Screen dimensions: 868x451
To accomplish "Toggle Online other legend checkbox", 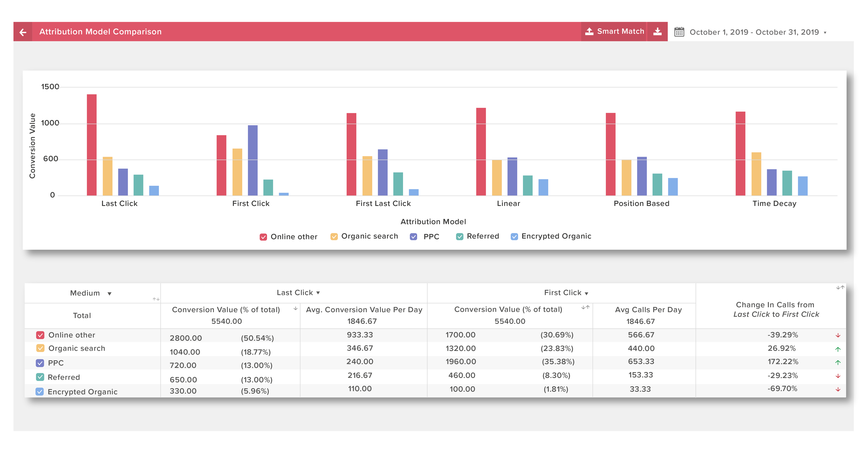I will pos(263,237).
